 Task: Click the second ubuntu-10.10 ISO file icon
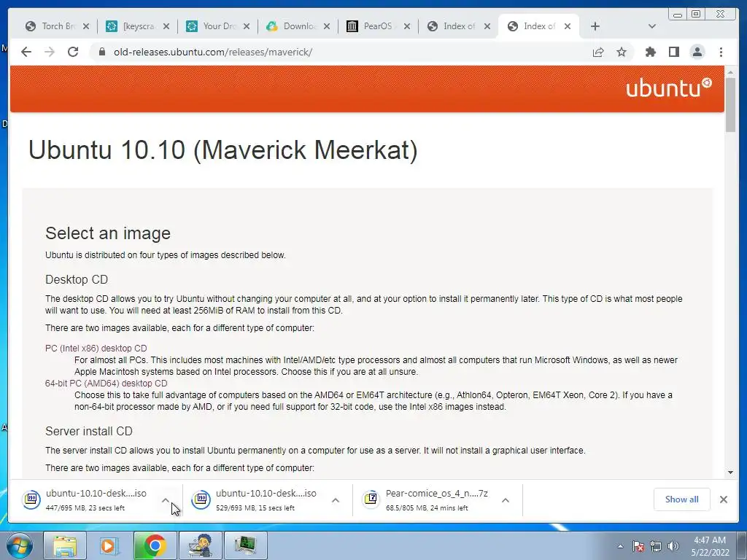tap(201, 499)
